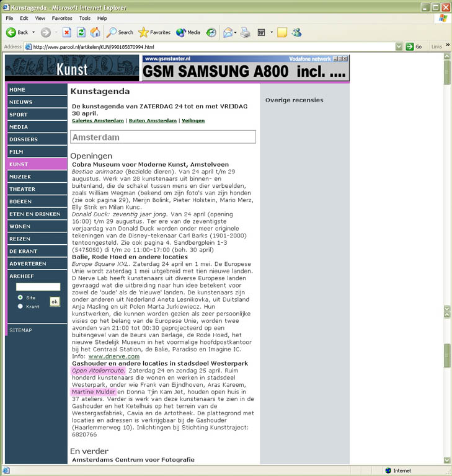Follow the Veilingen link
The width and height of the screenshot is (452, 476).
click(193, 120)
